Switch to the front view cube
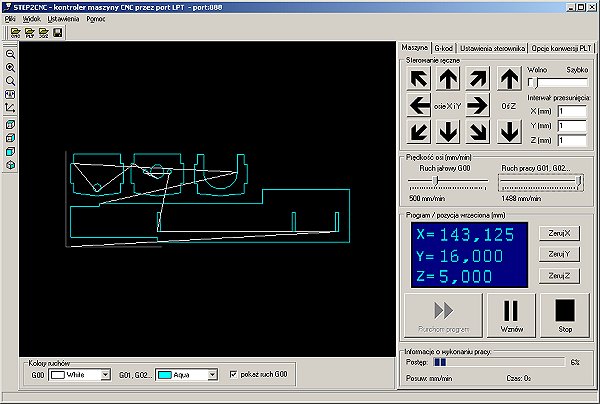 click(x=10, y=152)
